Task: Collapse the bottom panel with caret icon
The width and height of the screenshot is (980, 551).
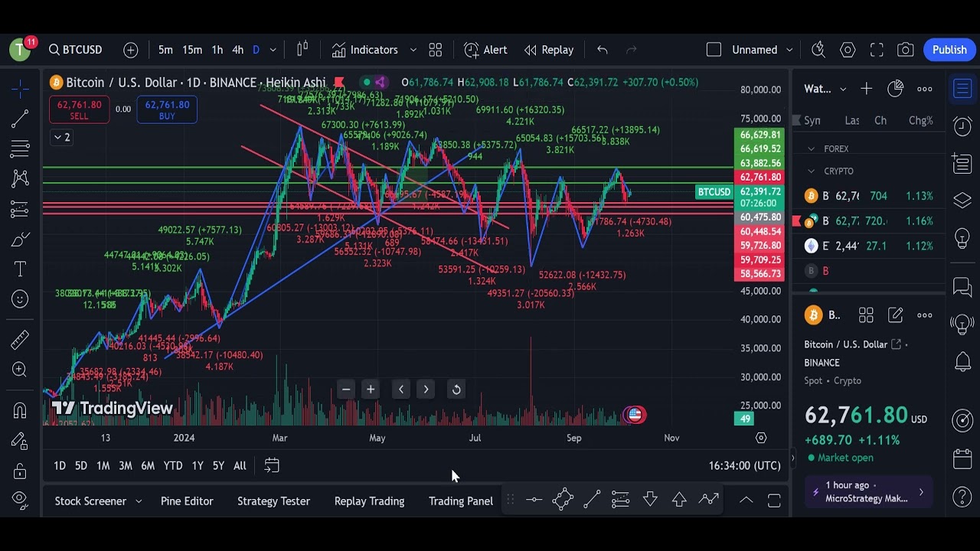Action: click(746, 500)
